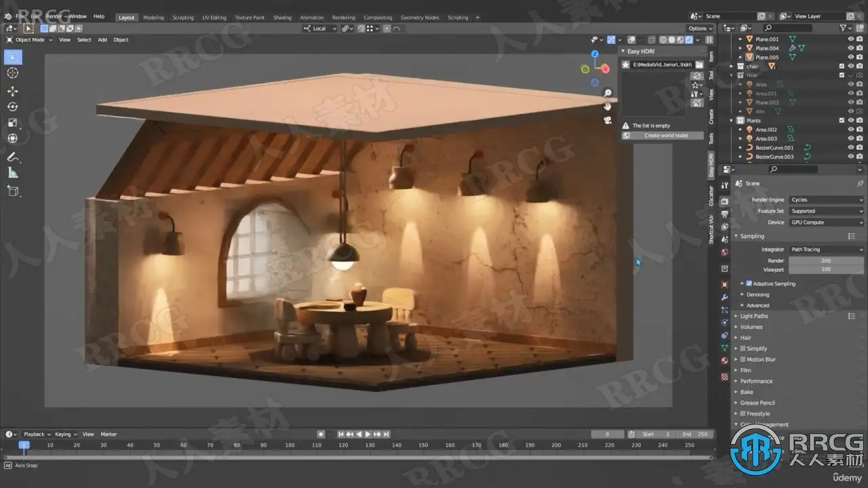
Task: Select the Annotate tool
Action: 12,157
